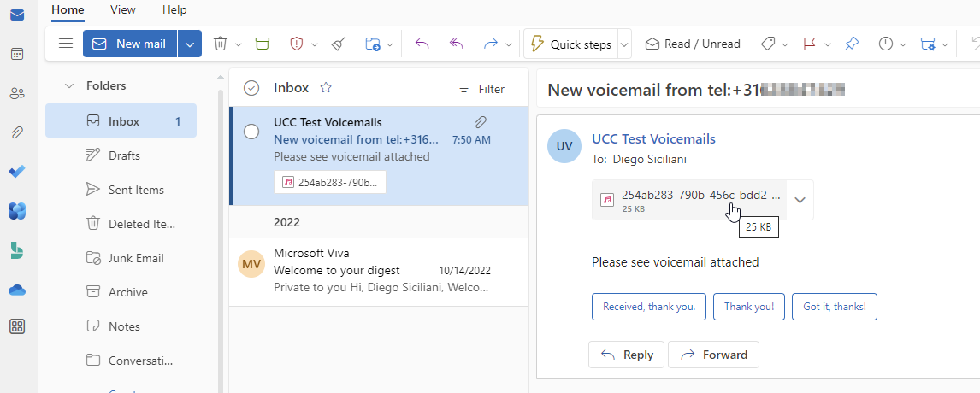This screenshot has height=393, width=980.
Task: Expand attachment options chevron in reading pane
Action: click(800, 200)
